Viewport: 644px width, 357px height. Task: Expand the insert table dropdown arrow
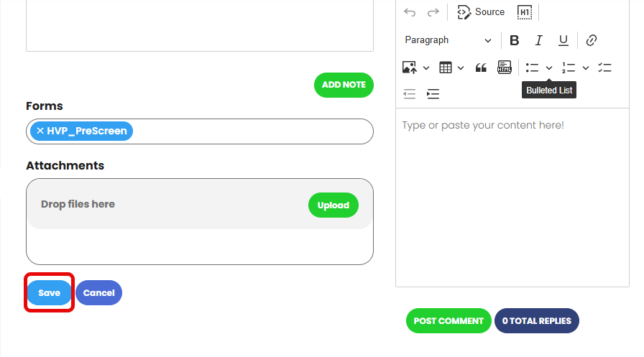461,68
